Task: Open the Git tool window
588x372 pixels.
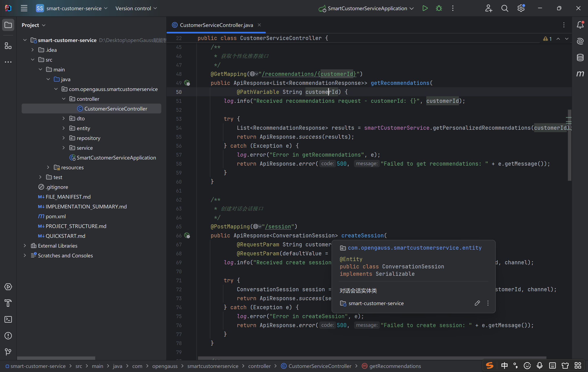Action: (x=8, y=352)
